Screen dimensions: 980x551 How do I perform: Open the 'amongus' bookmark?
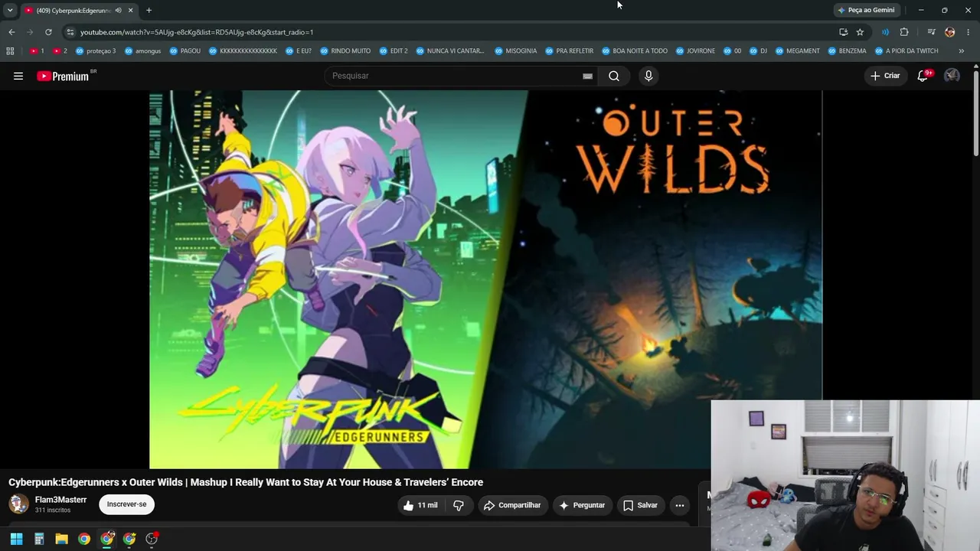[x=142, y=51]
